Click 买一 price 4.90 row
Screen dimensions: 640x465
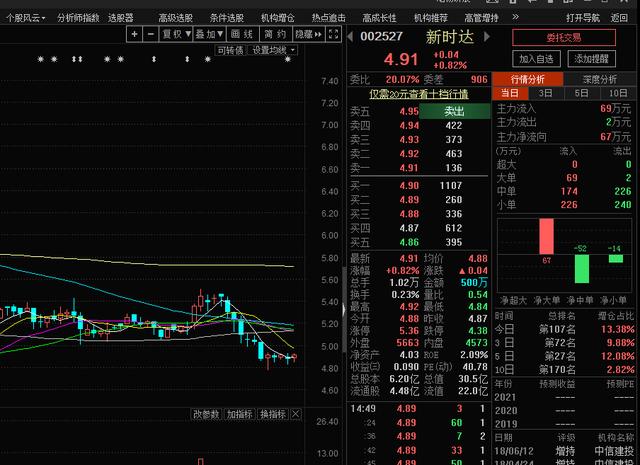click(x=418, y=186)
